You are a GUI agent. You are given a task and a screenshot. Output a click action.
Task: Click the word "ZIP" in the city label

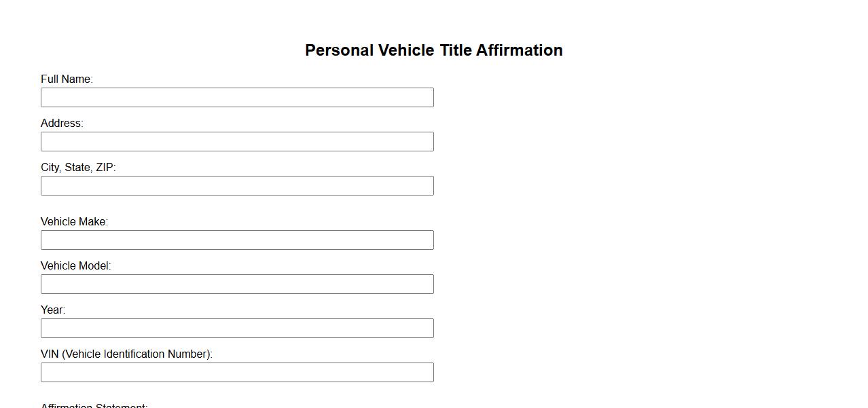[105, 168]
